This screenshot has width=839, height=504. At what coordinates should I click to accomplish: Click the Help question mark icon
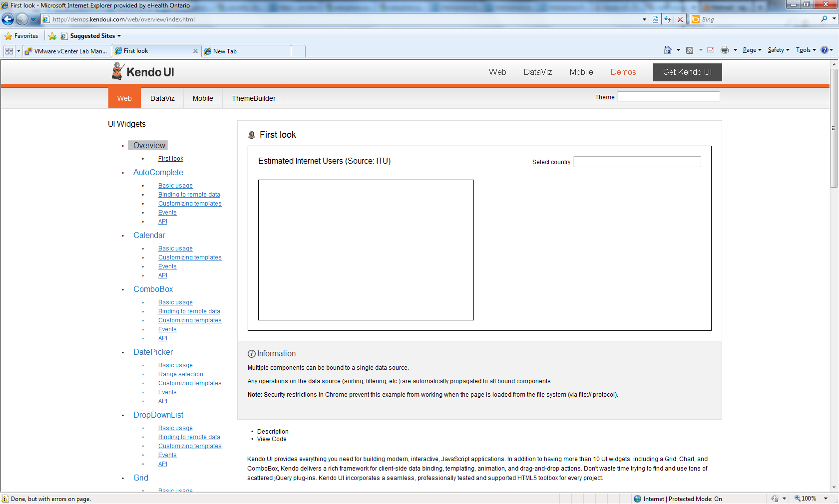825,50
